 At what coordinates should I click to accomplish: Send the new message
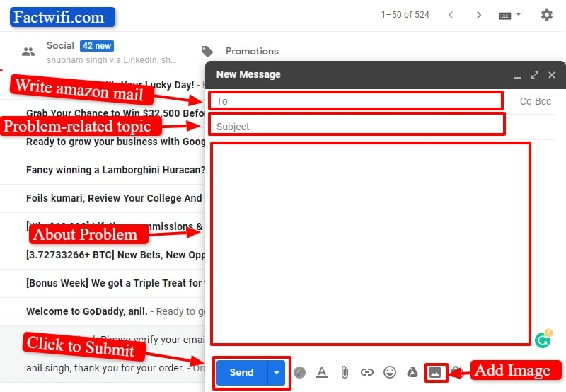coord(241,373)
